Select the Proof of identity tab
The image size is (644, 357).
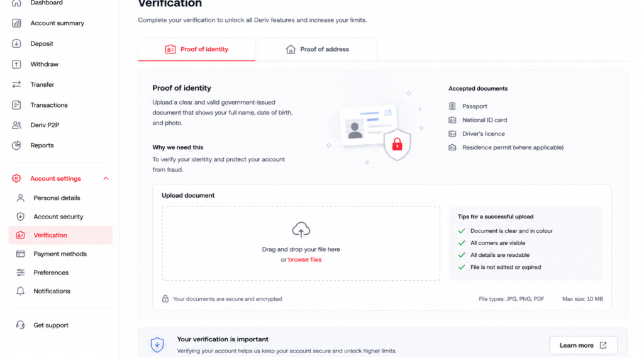(x=197, y=49)
